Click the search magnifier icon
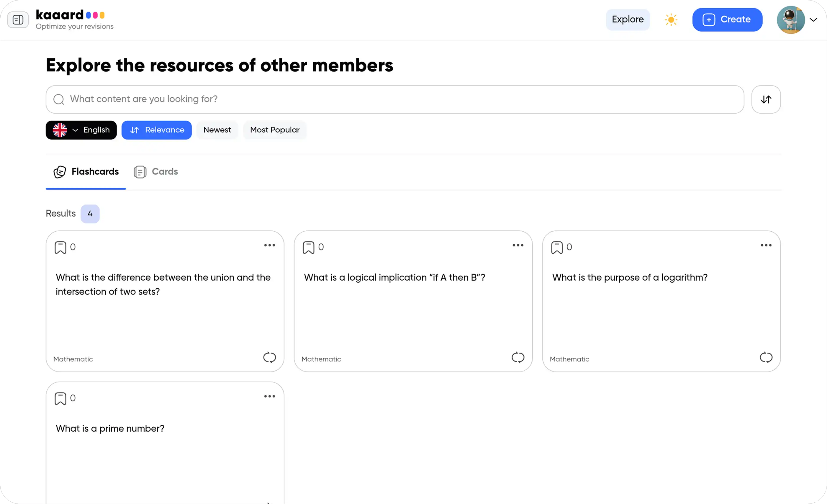The height and width of the screenshot is (504, 827). click(59, 99)
